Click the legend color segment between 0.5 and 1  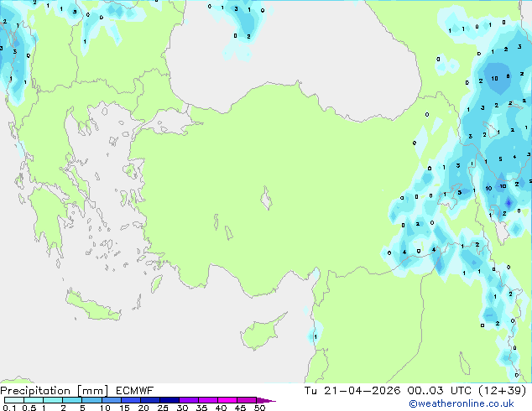click(34, 400)
